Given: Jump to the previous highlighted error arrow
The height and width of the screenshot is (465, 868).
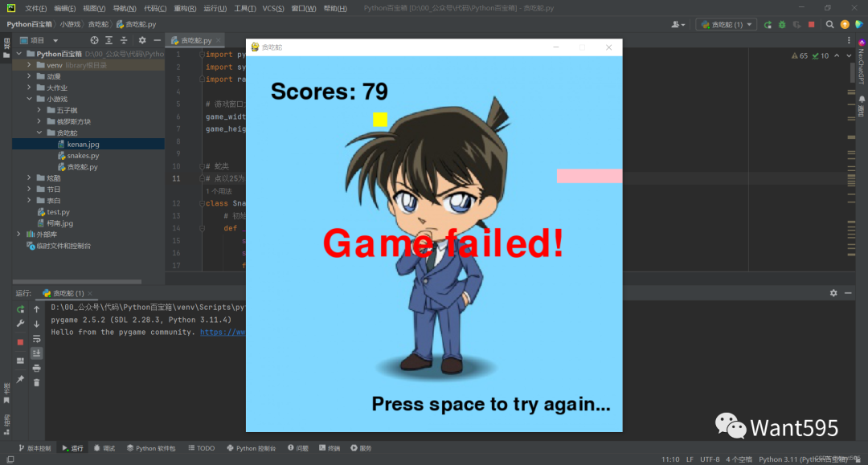Looking at the screenshot, I should click(x=837, y=56).
